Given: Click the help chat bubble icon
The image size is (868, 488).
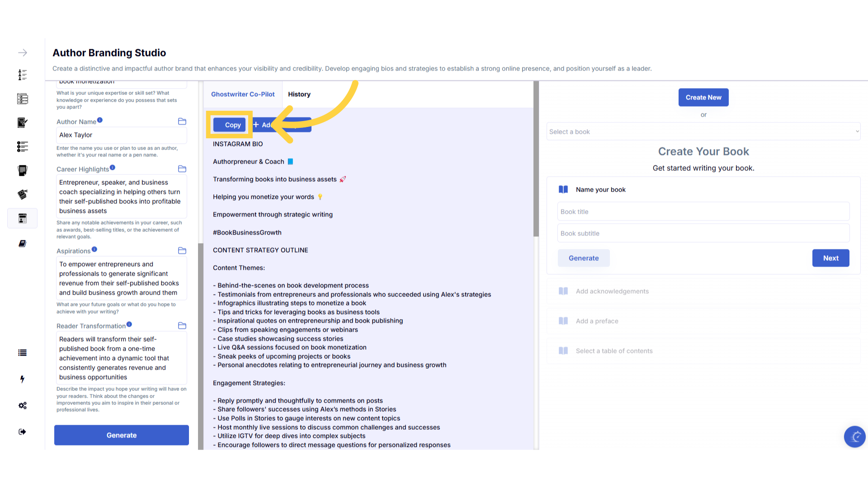Looking at the screenshot, I should click(854, 436).
